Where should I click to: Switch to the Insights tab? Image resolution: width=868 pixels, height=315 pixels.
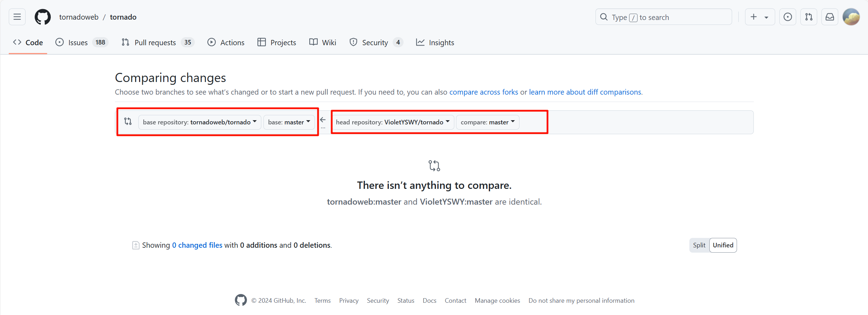(435, 42)
